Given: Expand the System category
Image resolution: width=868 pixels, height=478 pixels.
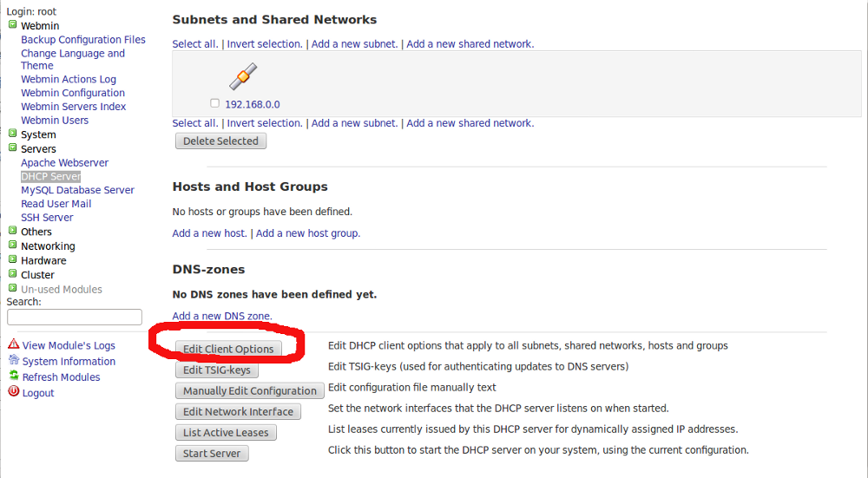Looking at the screenshot, I should point(12,134).
